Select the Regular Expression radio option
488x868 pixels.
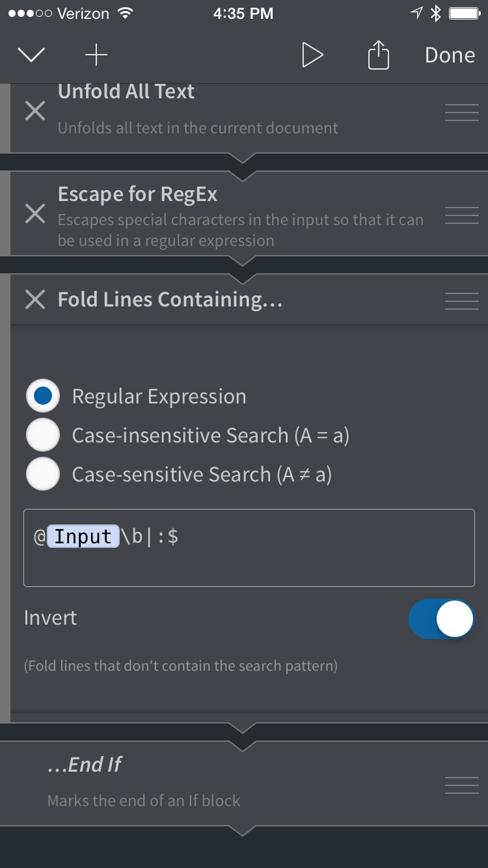(x=43, y=396)
